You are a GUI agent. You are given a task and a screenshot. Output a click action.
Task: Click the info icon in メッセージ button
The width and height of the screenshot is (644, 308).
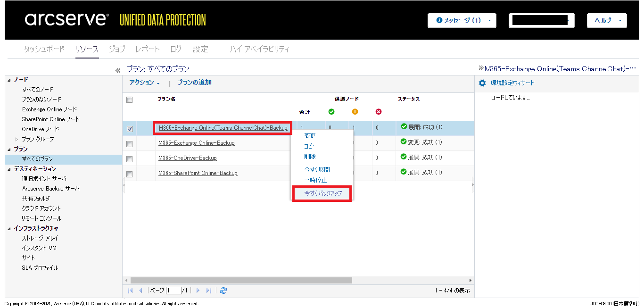click(439, 20)
